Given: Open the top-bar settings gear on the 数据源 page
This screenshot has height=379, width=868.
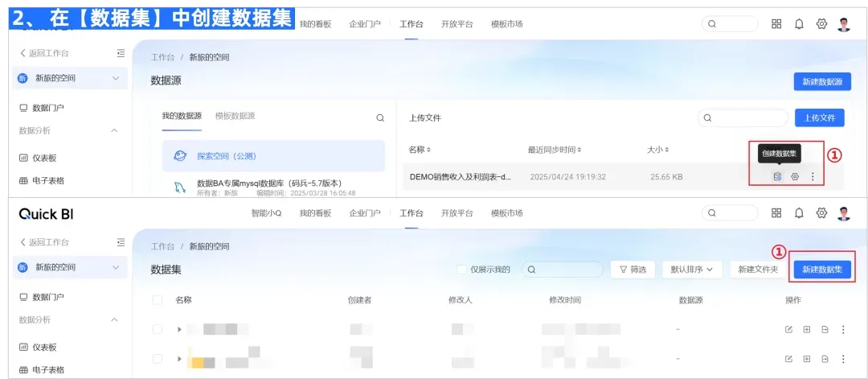Looking at the screenshot, I should coord(821,24).
